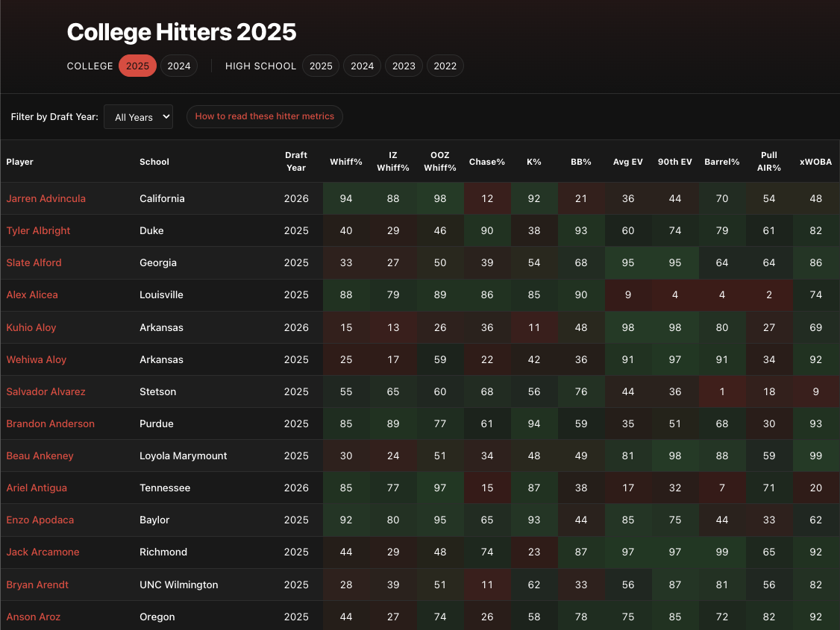Click the Player column header
840x630 pixels.
click(x=19, y=161)
